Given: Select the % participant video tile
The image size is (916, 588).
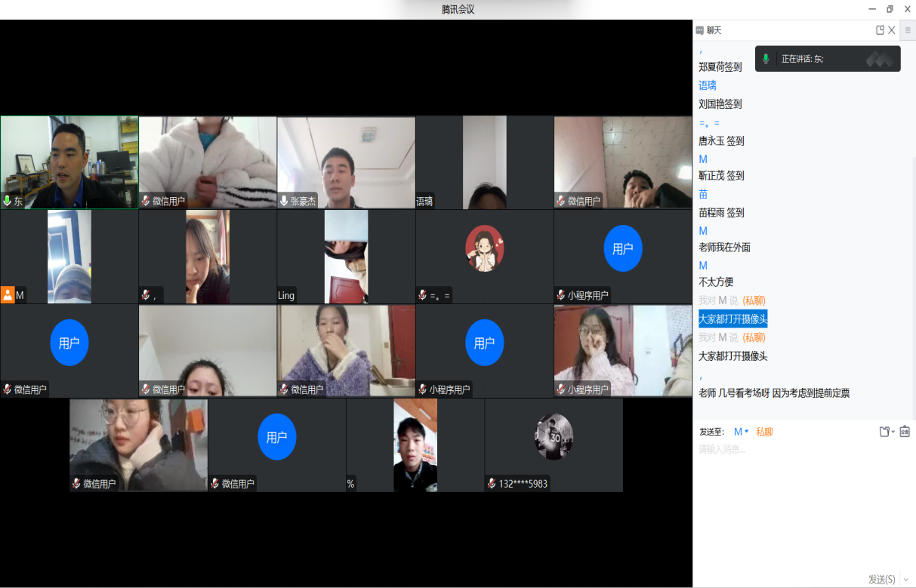Looking at the screenshot, I should click(x=415, y=445).
